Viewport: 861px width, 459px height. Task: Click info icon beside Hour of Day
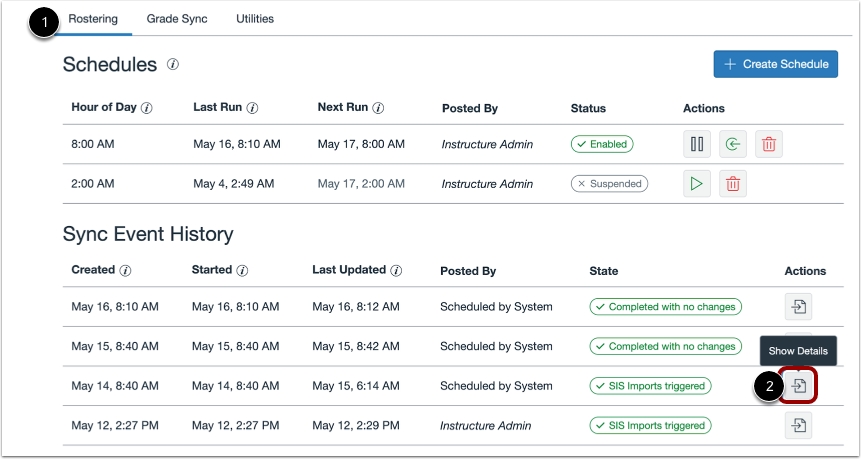pos(147,108)
